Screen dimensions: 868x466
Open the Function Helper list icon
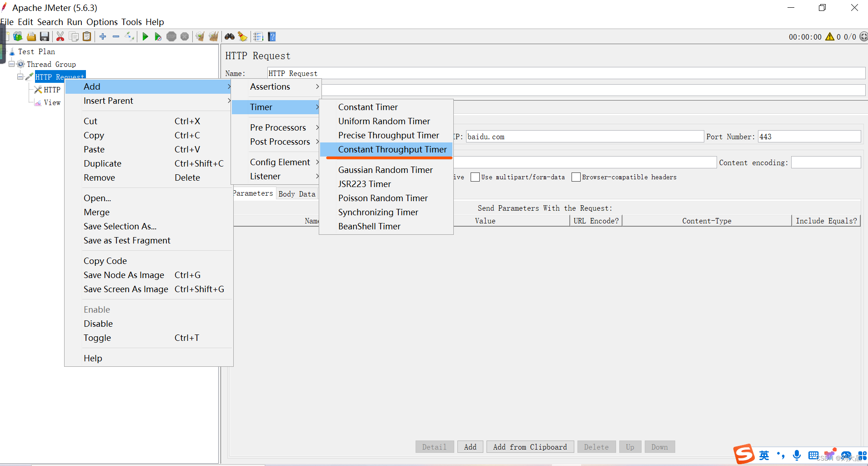(258, 36)
